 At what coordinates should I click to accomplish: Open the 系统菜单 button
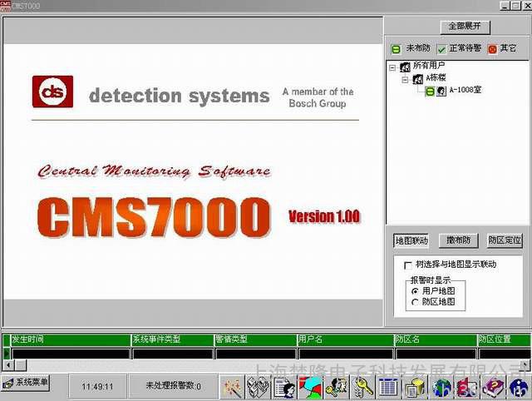(x=25, y=383)
